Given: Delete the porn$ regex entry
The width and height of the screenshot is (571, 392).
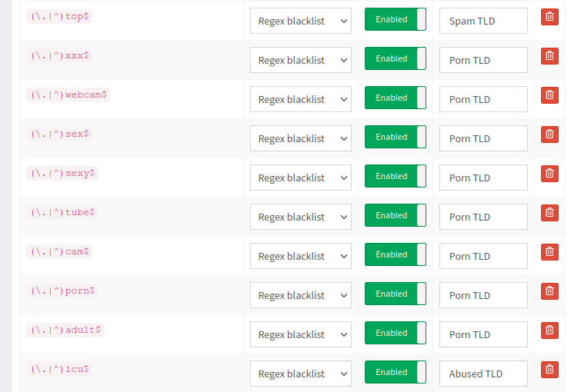Looking at the screenshot, I should point(549,291).
